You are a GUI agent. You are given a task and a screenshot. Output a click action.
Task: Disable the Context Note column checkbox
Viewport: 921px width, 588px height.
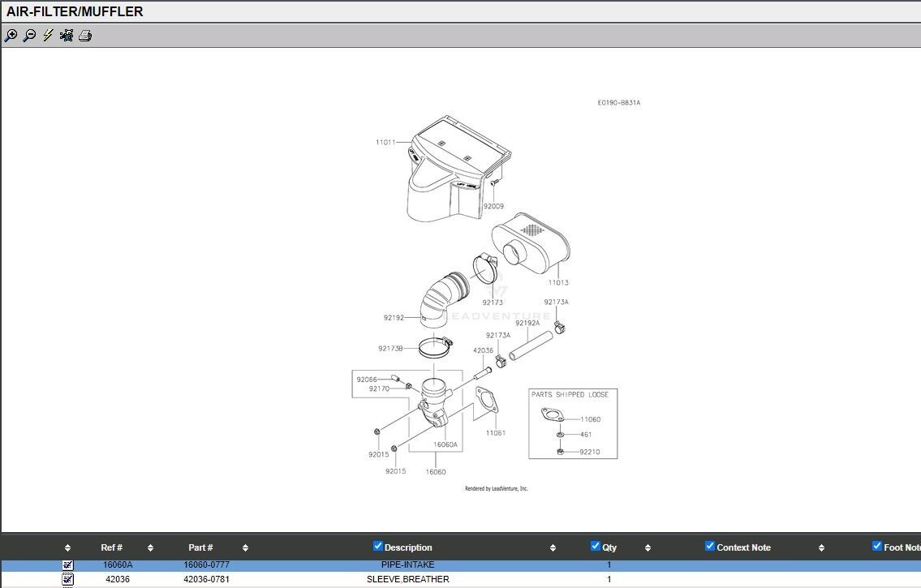pyautogui.click(x=710, y=547)
